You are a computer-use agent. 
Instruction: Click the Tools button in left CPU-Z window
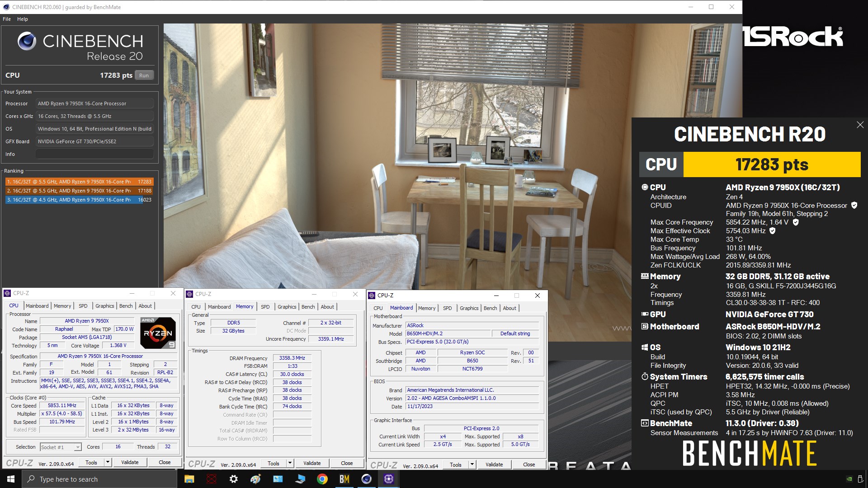91,462
